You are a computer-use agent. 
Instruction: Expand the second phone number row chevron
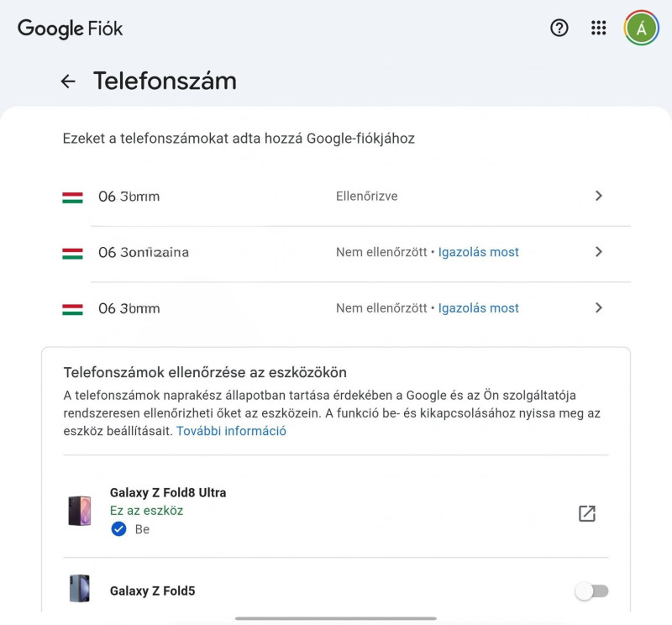tap(599, 252)
